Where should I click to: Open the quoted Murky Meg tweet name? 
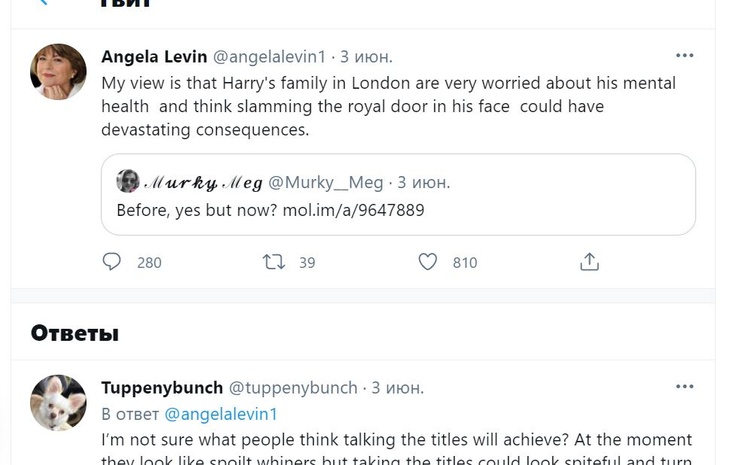point(204,182)
